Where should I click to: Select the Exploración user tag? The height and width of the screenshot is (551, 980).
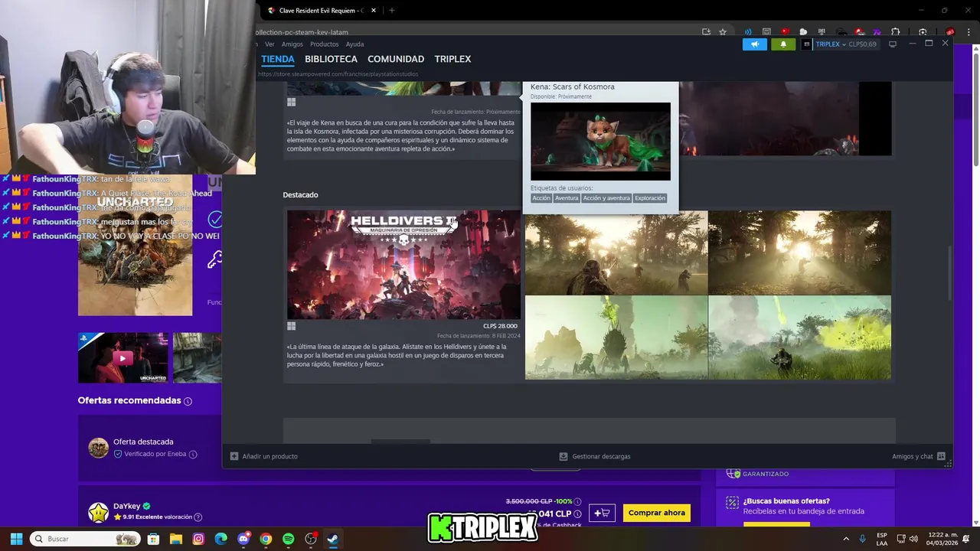pyautogui.click(x=650, y=198)
